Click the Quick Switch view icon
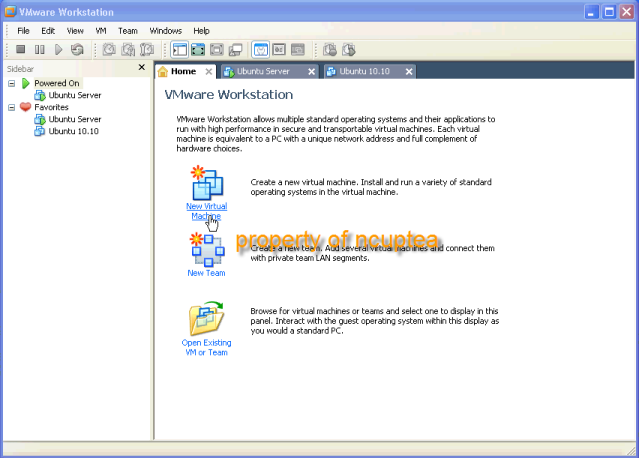Image resolution: width=639 pixels, height=458 pixels. [x=198, y=50]
